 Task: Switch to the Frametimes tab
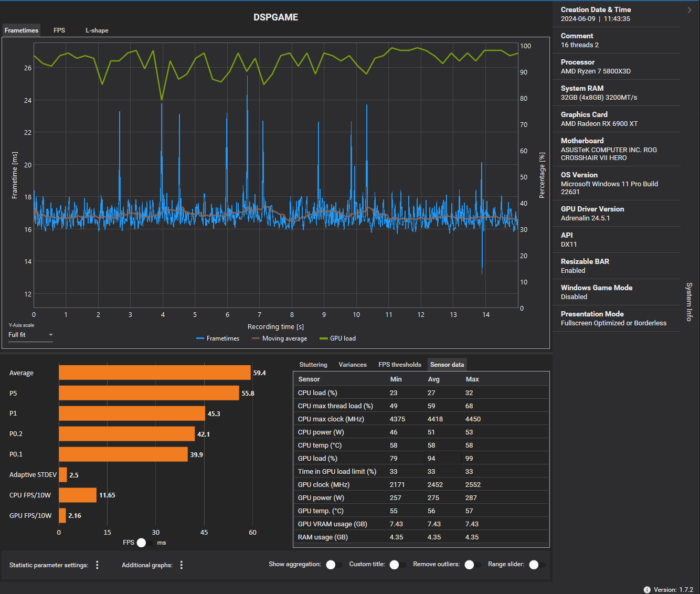click(x=22, y=30)
